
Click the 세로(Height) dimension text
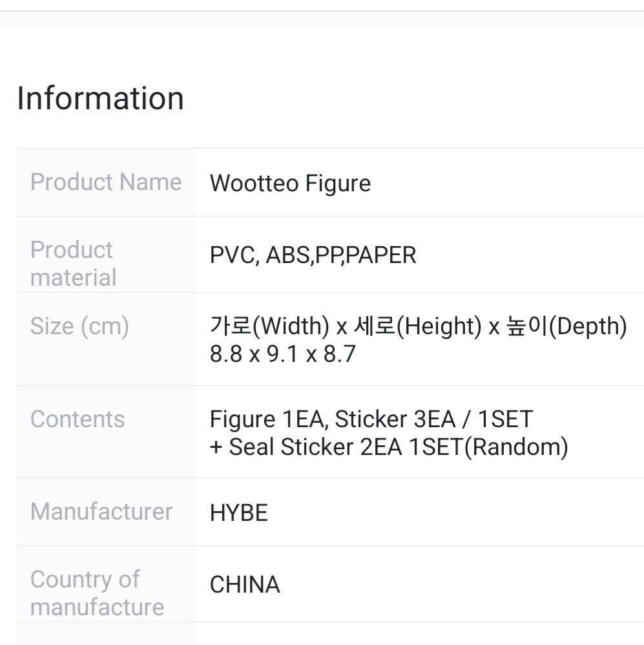tap(417, 326)
